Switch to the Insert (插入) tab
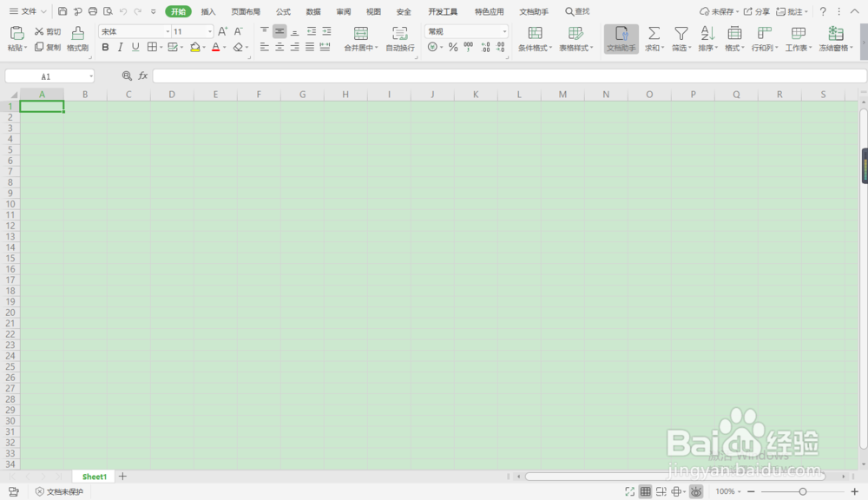 208,11
